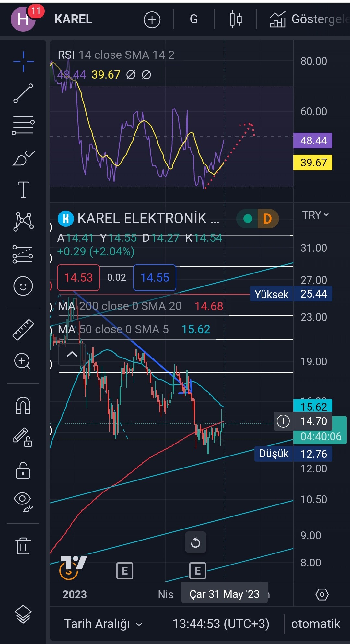Open the Göstergeler indicators menu
Screen dimensions: 350x644
(309, 19)
